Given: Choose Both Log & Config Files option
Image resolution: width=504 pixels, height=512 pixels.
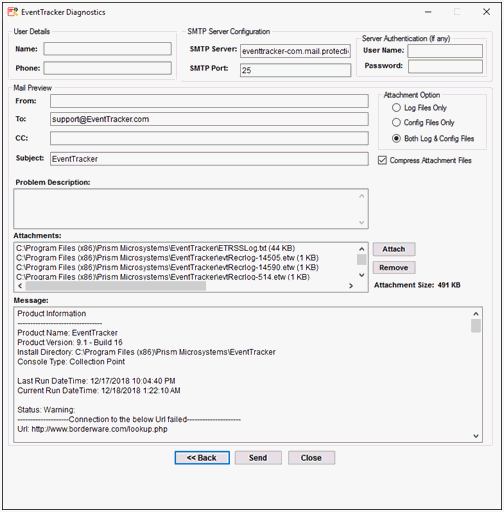Looking at the screenshot, I should point(396,138).
